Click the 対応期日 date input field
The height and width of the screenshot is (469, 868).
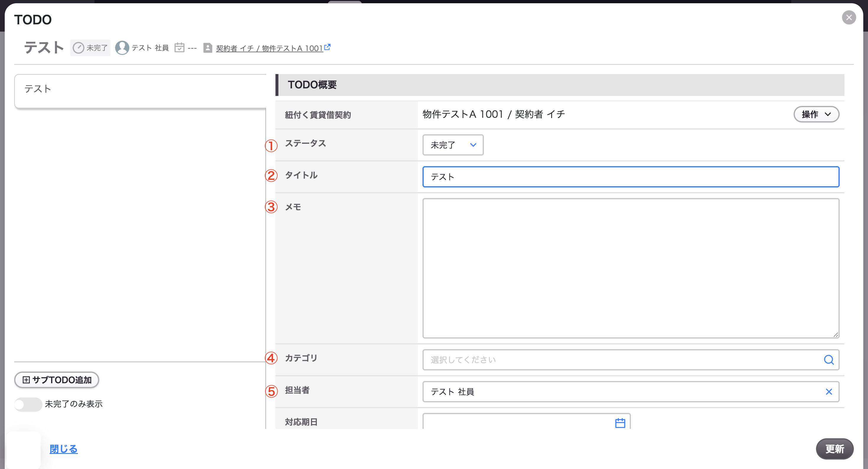(x=526, y=421)
